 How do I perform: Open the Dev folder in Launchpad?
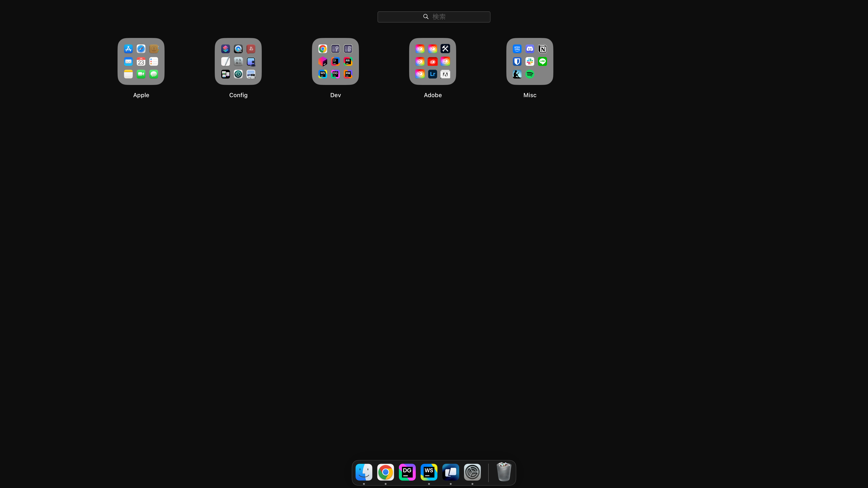tap(335, 61)
